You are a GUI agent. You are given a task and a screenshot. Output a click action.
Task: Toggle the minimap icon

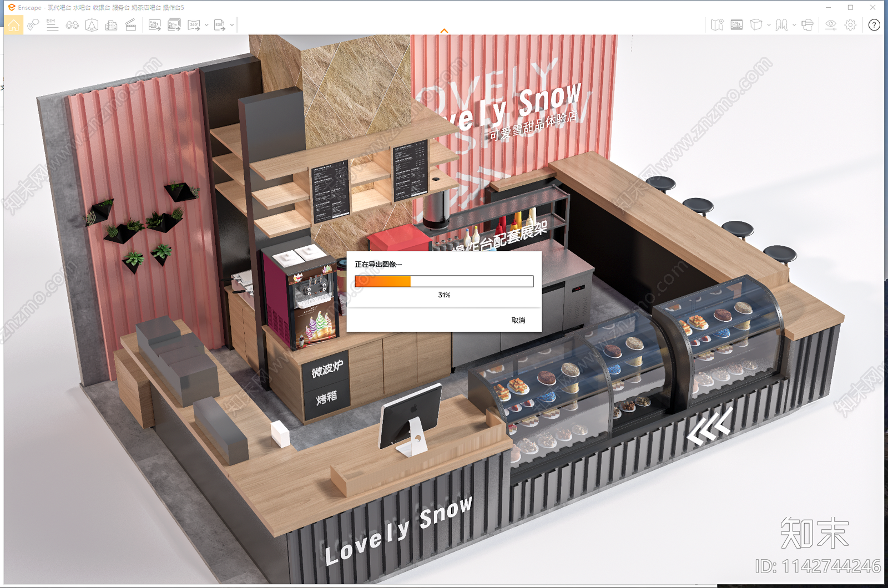717,25
